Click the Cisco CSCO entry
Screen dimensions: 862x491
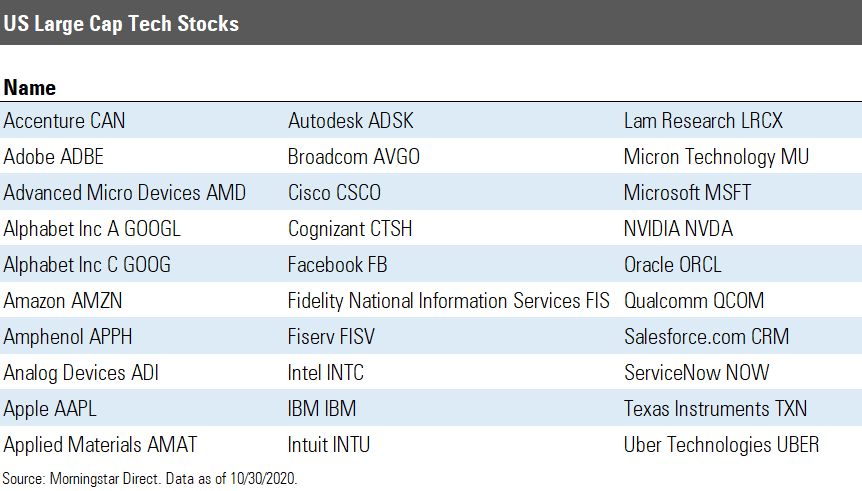334,193
